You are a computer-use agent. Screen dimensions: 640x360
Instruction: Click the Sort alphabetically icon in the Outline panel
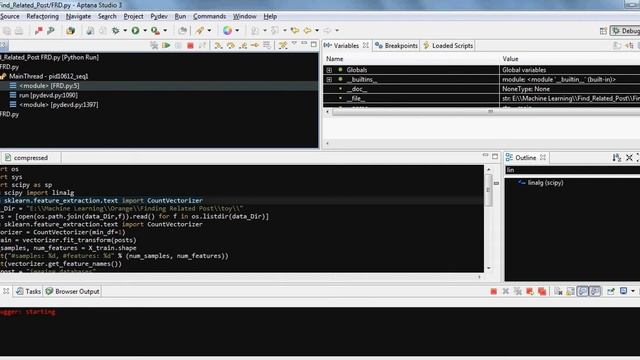(617, 158)
